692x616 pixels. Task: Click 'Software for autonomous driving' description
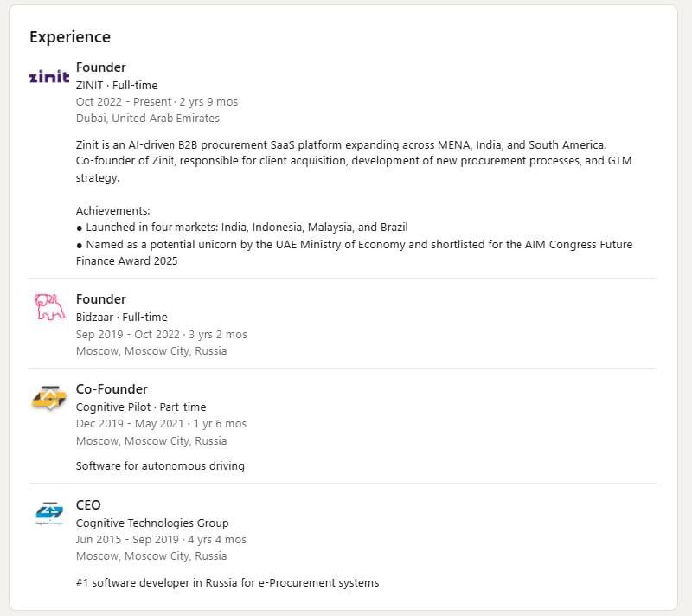[x=160, y=466]
